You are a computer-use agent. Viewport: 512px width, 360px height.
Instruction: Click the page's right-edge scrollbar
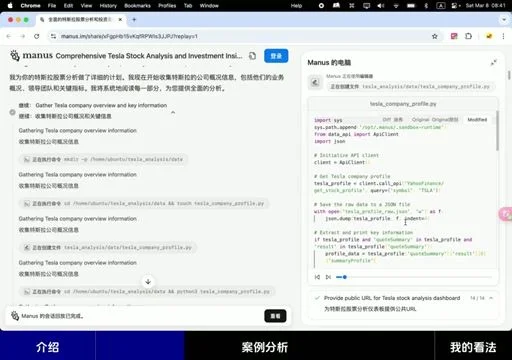(x=509, y=75)
